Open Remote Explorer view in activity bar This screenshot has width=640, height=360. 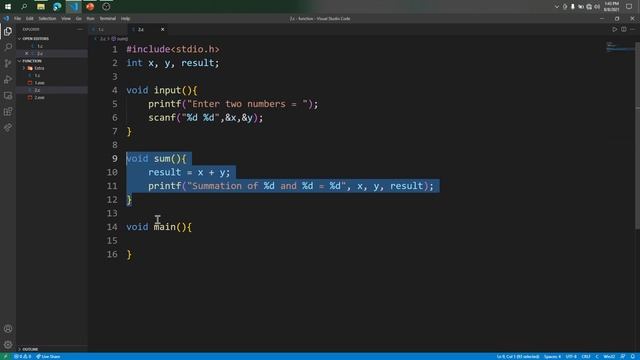[8, 96]
